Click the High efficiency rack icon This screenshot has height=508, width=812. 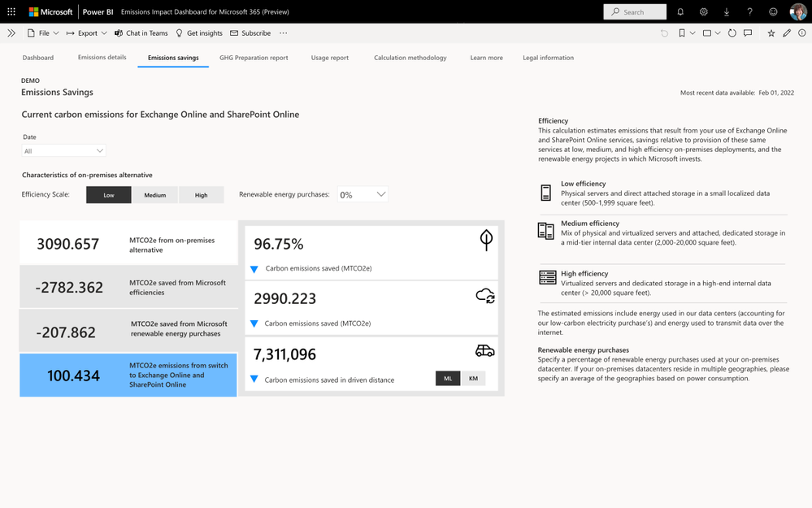click(x=547, y=277)
